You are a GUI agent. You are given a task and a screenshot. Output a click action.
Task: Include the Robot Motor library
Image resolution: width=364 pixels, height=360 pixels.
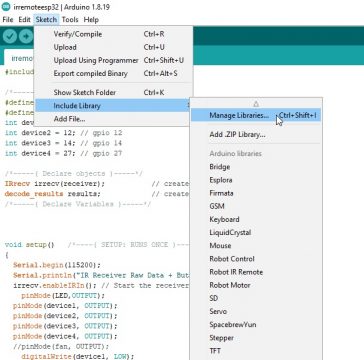click(x=256, y=285)
